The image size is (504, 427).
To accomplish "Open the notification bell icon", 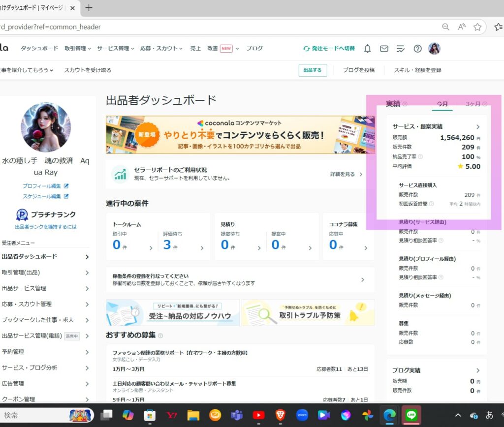I will tap(367, 49).
